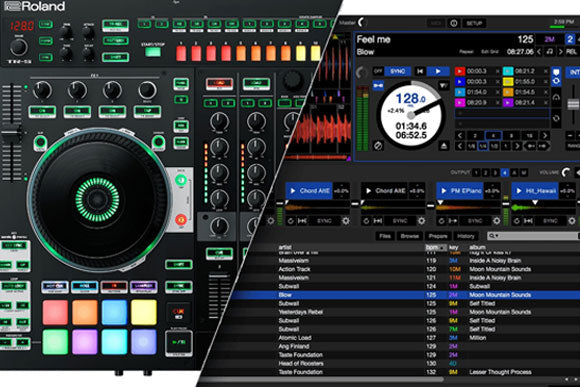Click right chevron on the loop size row
Viewport: 580px width, 387px height.
click(544, 136)
